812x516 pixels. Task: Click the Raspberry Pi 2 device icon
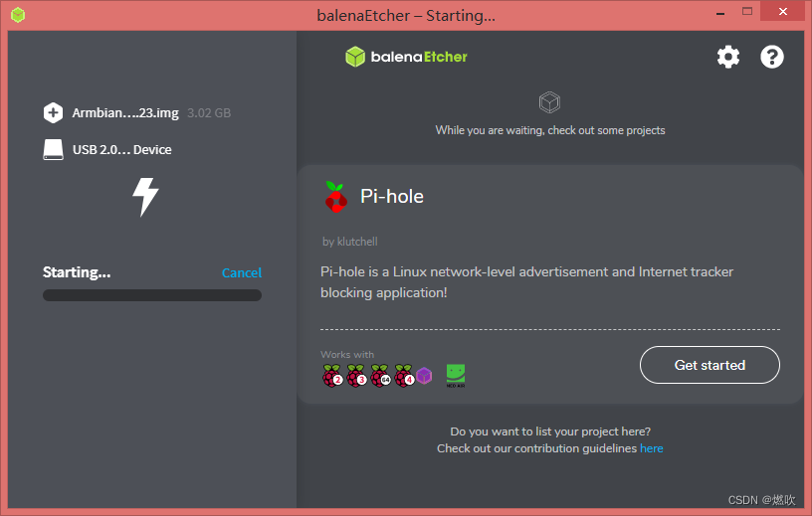click(332, 376)
